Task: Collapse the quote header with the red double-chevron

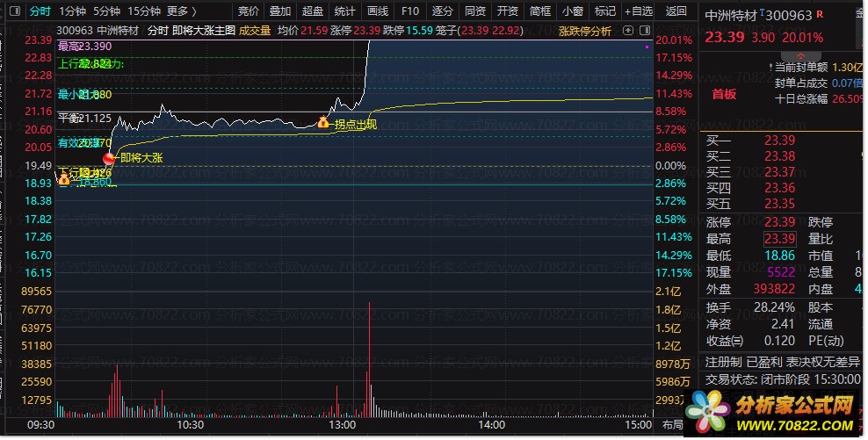Action: [800, 56]
